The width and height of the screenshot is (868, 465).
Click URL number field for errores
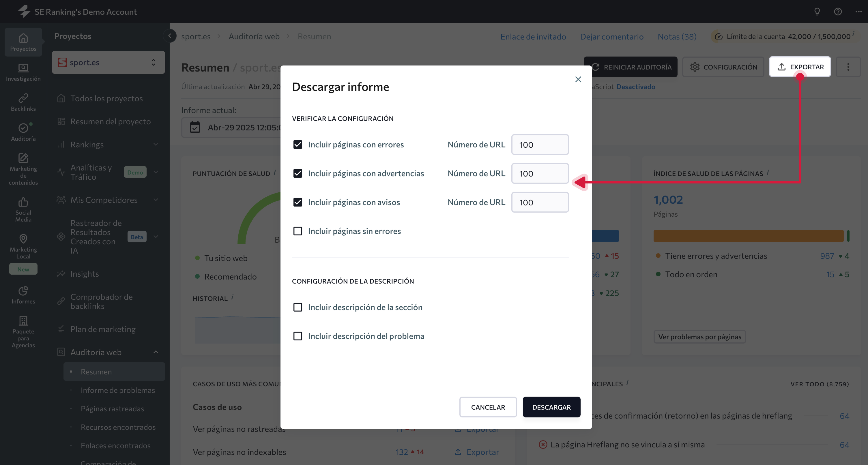(540, 145)
